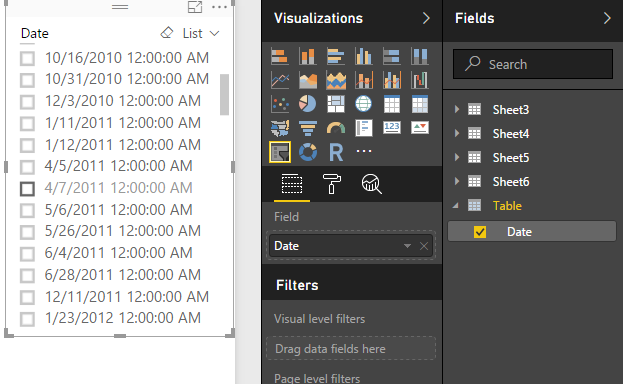Add a Filled map visualization
The height and width of the screenshot is (384, 623).
click(x=280, y=128)
